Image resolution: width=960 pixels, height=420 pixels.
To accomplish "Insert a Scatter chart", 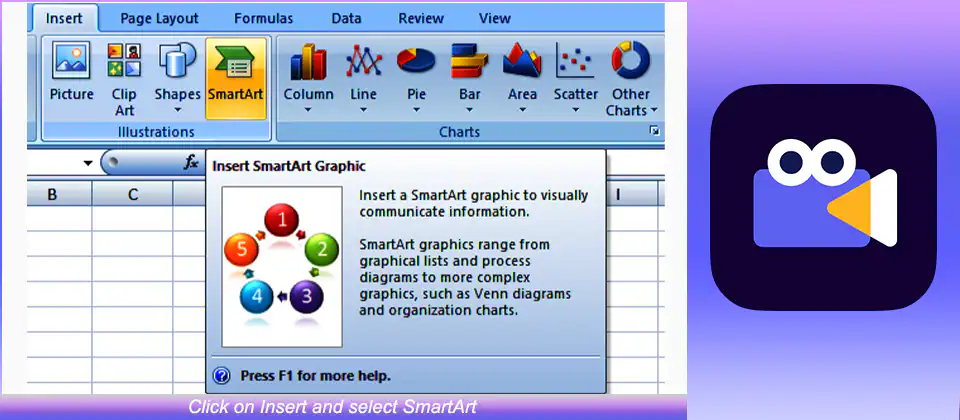I will tap(576, 78).
